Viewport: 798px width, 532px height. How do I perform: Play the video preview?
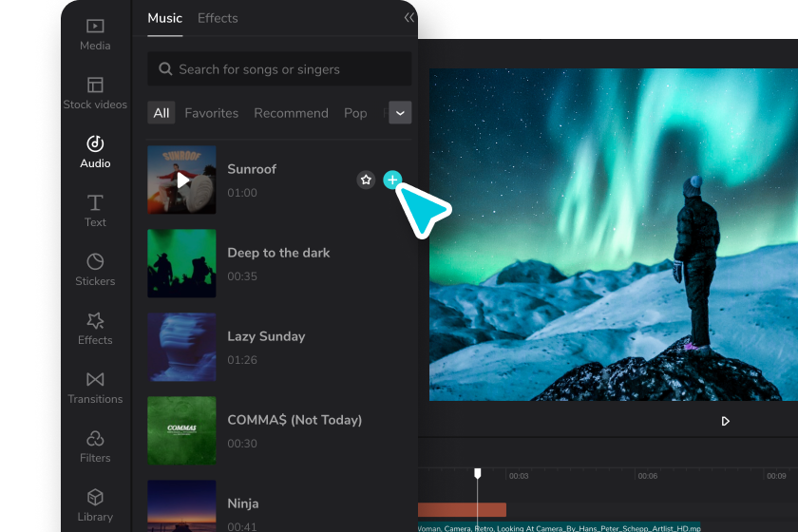coord(725,421)
